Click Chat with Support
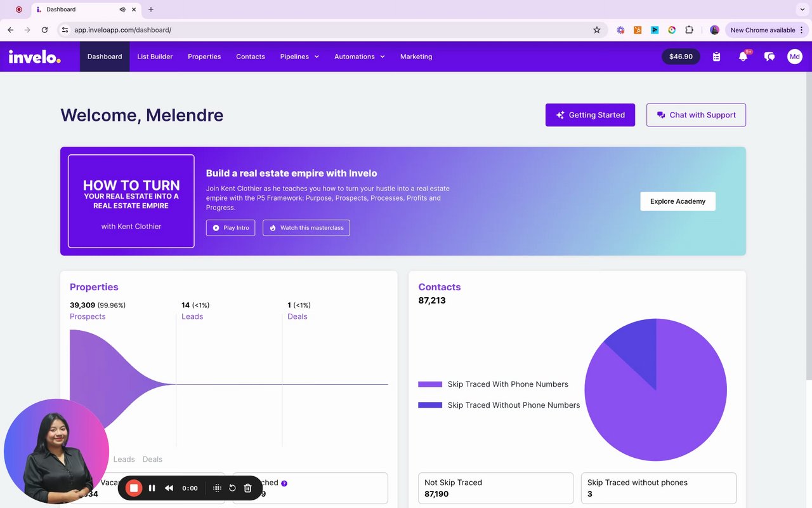Screen dimensions: 812x508 [696, 115]
